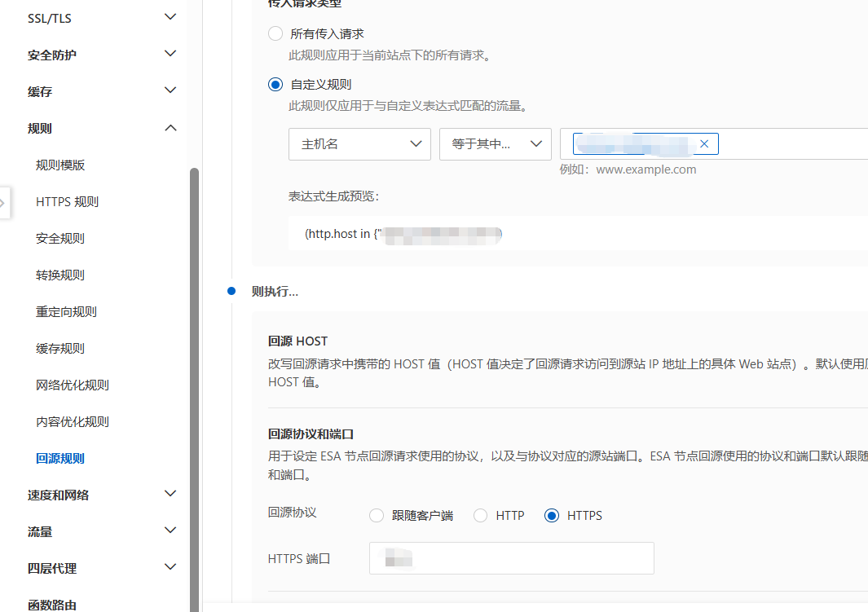Viewport: 868px width, 612px height.
Task: Select the 自定义规则 radio option
Action: (x=275, y=84)
